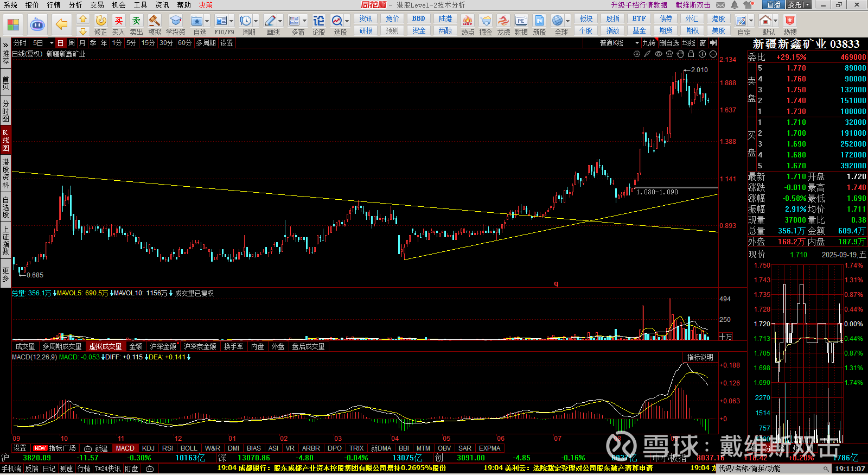Toggle the eye visibility icon above the chart
Viewport: 868px width, 475px height.
pos(659,54)
